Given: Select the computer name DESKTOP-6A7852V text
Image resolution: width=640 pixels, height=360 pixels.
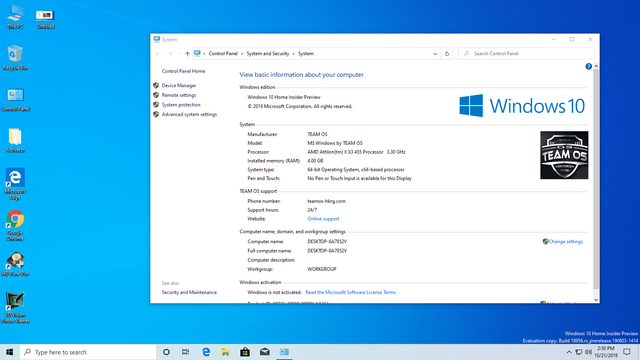Looking at the screenshot, I should click(x=327, y=242).
